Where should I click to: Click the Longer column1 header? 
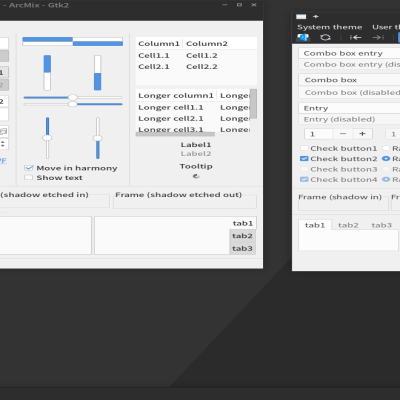(176, 96)
